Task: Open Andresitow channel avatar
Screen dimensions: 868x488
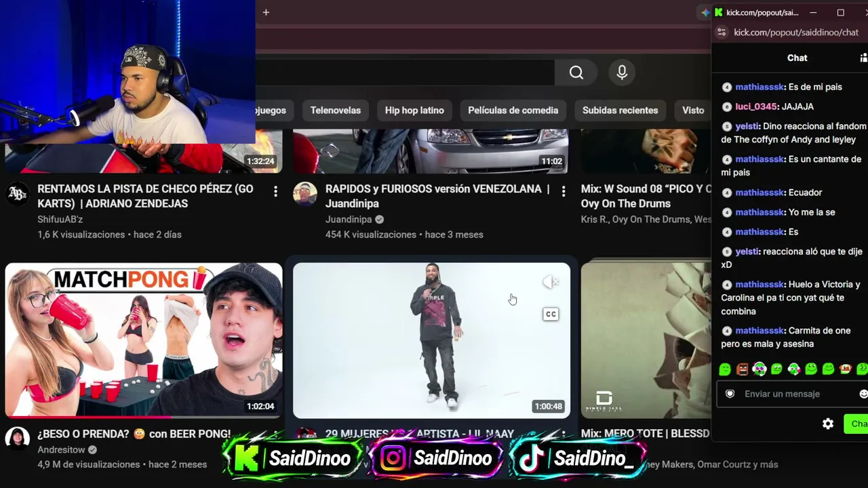Action: coord(18,439)
